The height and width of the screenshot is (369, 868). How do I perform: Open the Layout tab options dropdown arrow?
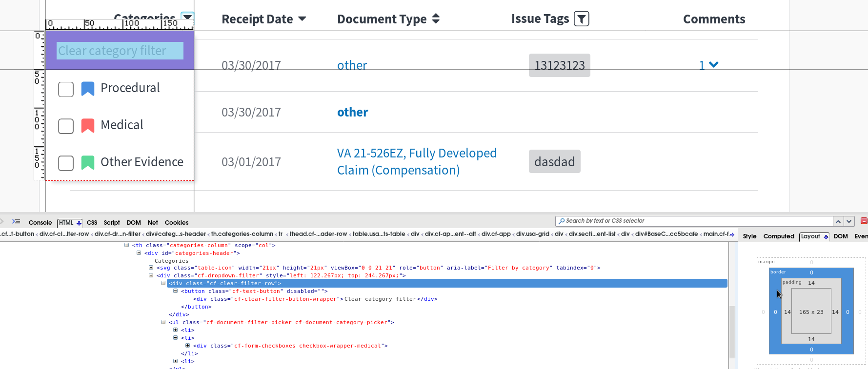(x=826, y=237)
